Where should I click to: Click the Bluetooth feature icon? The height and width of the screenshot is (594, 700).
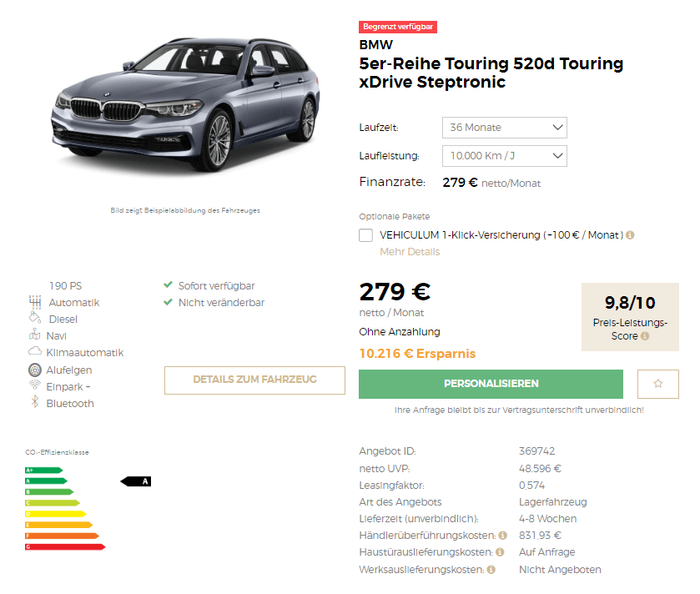(35, 401)
